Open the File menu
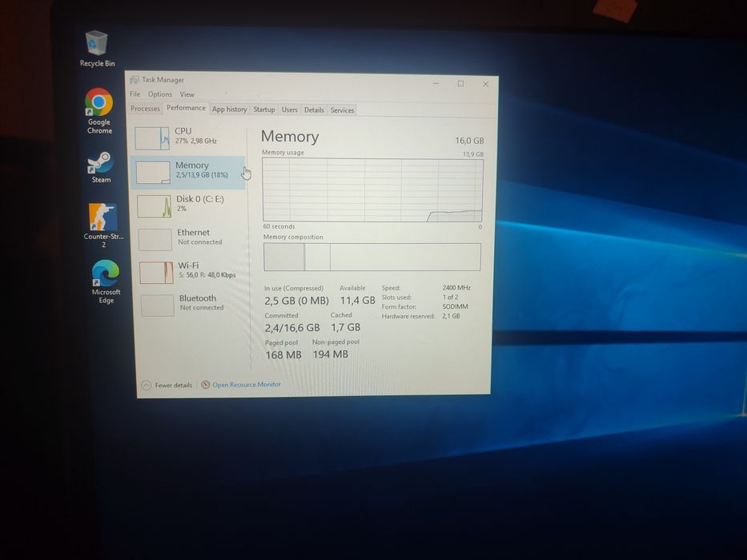The width and height of the screenshot is (747, 560). pos(135,94)
